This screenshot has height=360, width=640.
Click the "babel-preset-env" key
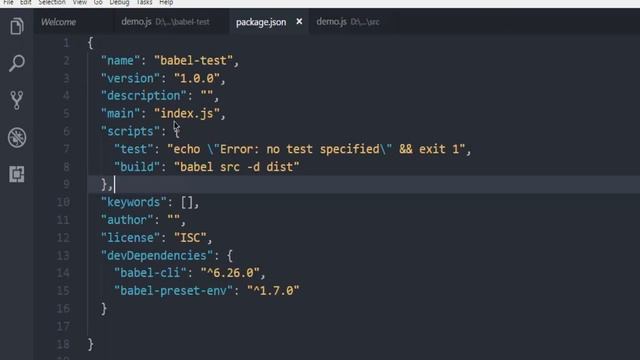point(173,291)
